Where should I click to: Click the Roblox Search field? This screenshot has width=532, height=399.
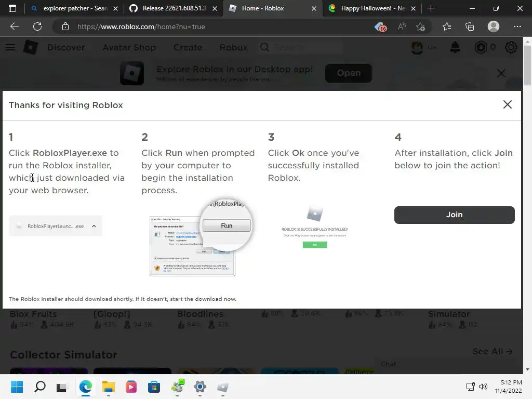coord(302,47)
